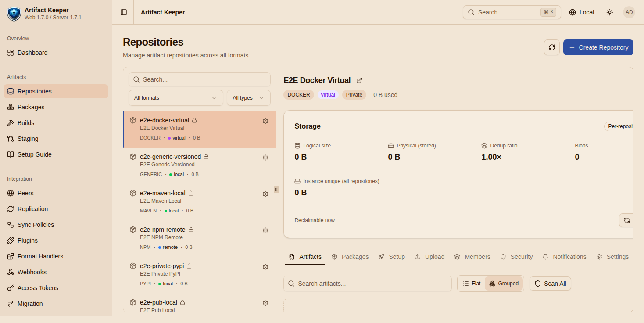Toggle the sidebar collapse icon
Screen dimensions: 644x323
124,12
